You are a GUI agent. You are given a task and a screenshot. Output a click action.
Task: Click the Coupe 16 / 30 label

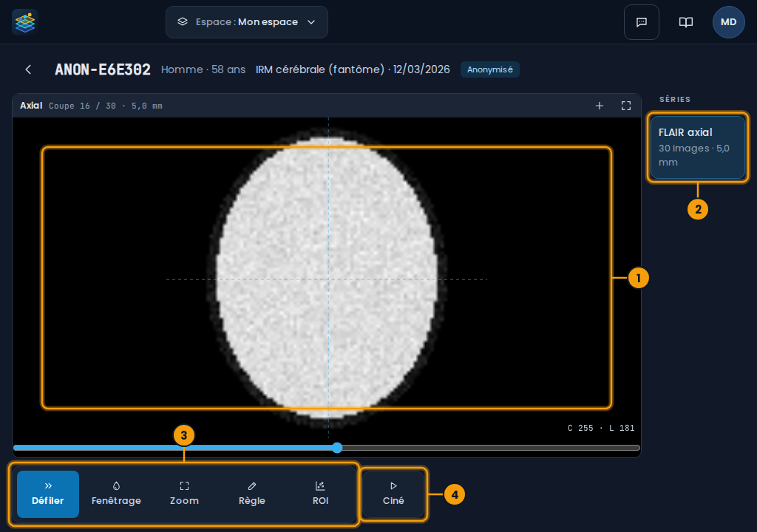pos(106,106)
